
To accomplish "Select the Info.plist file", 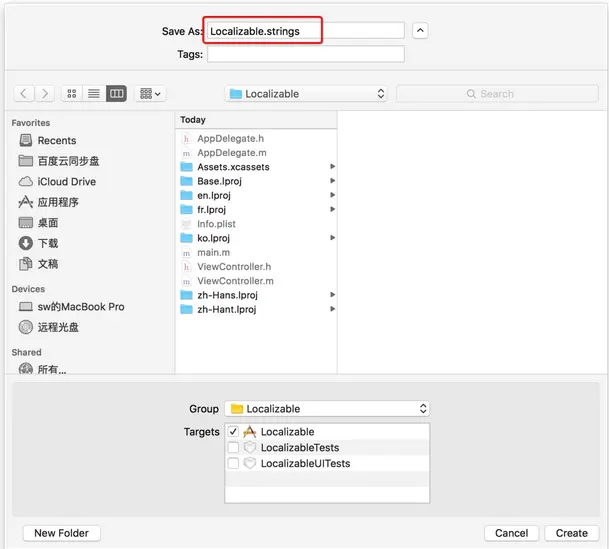I will [x=209, y=224].
